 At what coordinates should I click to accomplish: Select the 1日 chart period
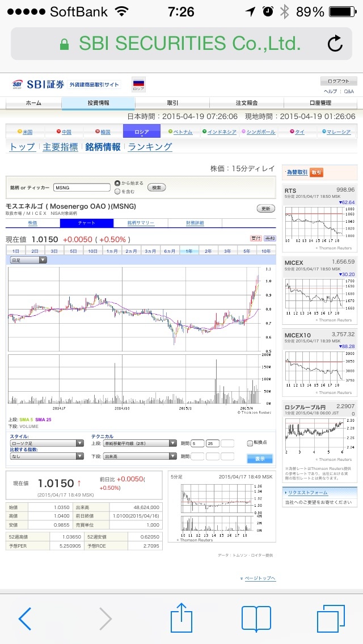16,251
